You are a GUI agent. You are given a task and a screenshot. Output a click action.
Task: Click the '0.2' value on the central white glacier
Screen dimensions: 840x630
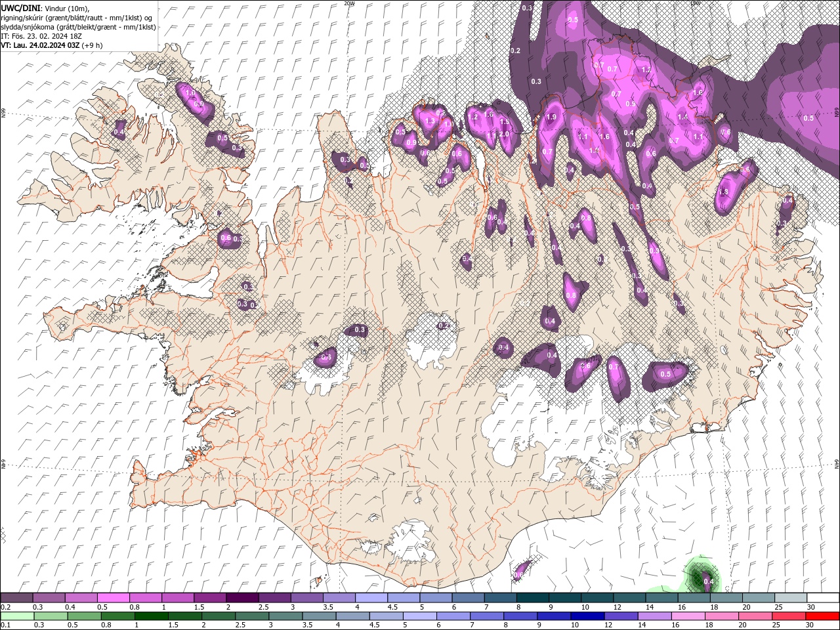[x=444, y=325]
